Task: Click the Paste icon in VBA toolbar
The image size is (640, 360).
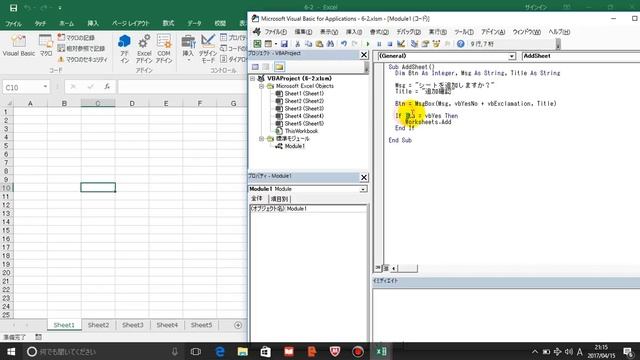Action: click(320, 44)
